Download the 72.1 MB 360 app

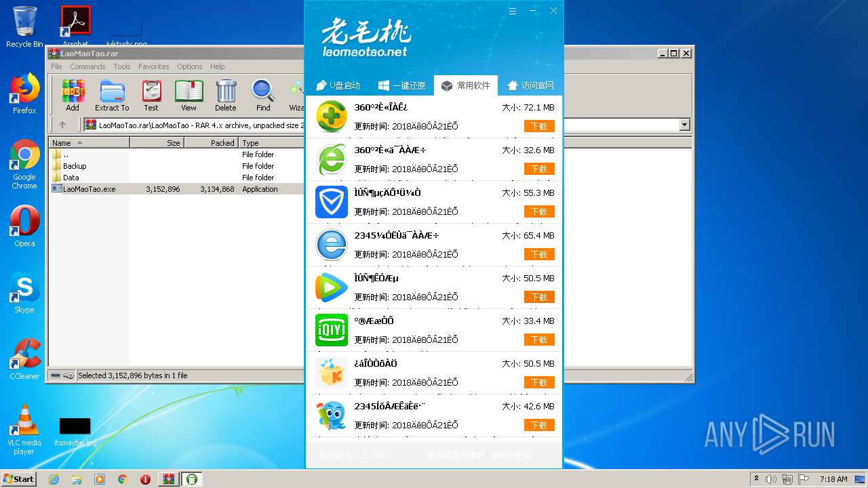(539, 126)
